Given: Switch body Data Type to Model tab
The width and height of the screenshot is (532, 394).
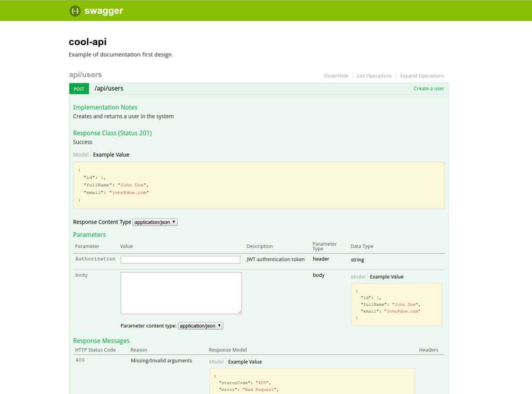Looking at the screenshot, I should click(x=358, y=276).
